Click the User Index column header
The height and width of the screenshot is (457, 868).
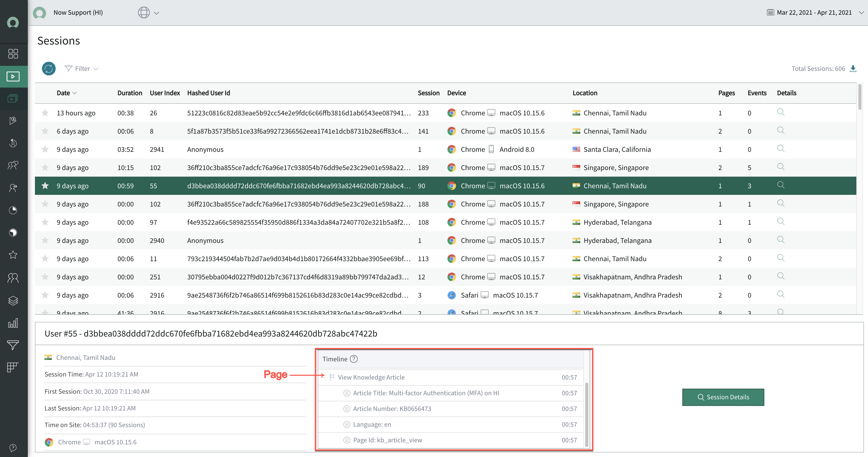pyautogui.click(x=165, y=93)
